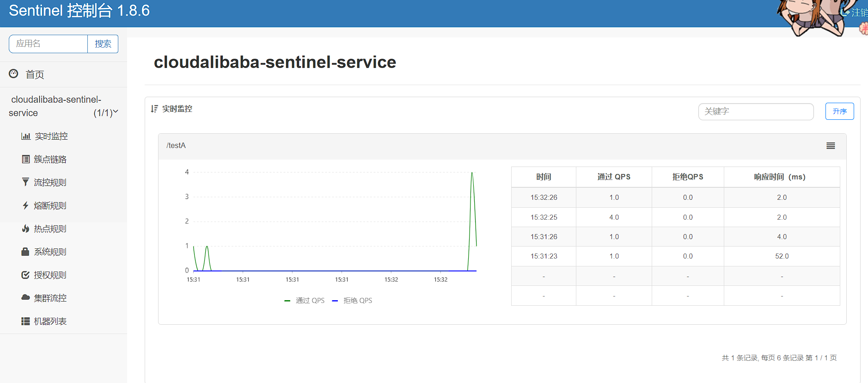Screen dimensions: 868x383
Task: Click the 搜索 button next to app name
Action: click(103, 44)
